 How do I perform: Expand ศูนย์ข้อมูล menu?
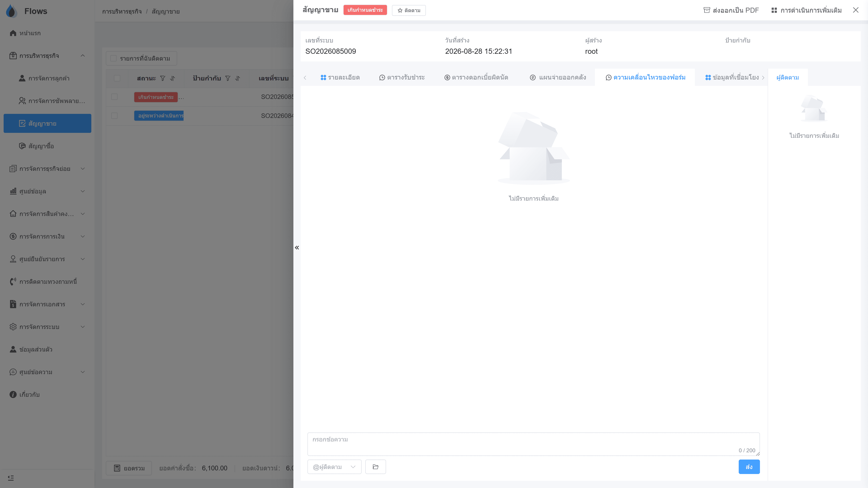click(47, 191)
